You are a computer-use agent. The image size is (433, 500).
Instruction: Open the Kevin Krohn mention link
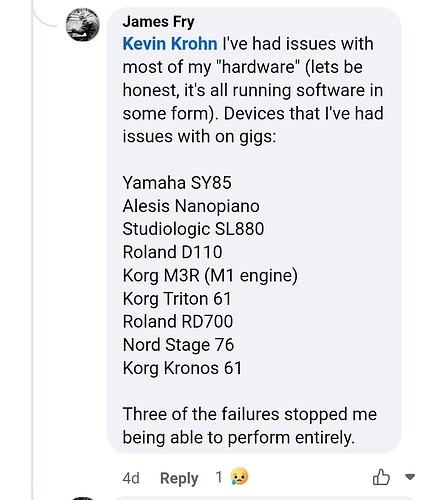click(170, 44)
